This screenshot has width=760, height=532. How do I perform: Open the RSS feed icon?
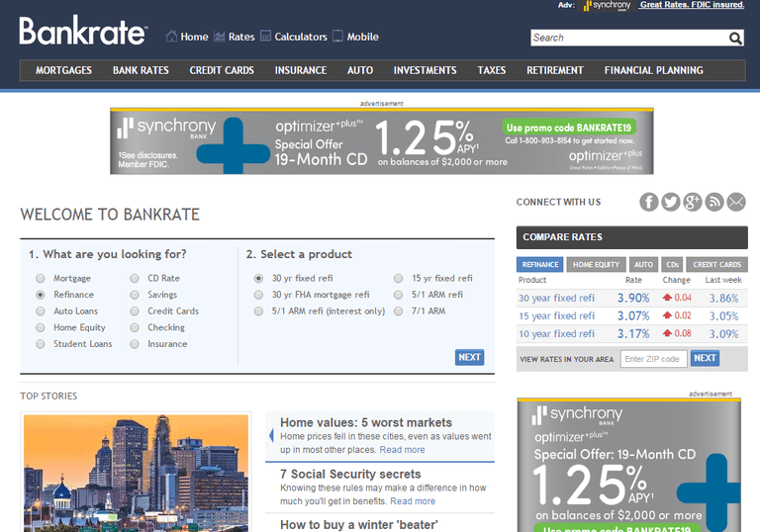(x=714, y=202)
